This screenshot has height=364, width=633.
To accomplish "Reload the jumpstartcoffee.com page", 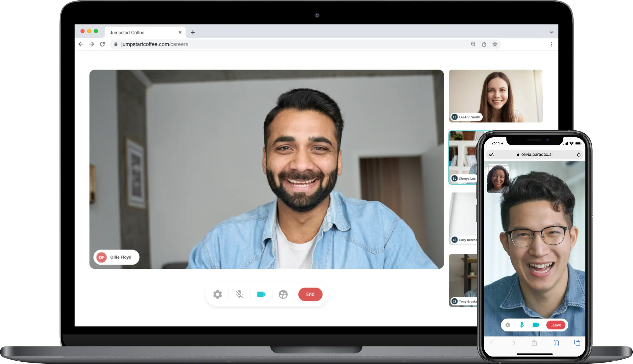I will click(102, 44).
